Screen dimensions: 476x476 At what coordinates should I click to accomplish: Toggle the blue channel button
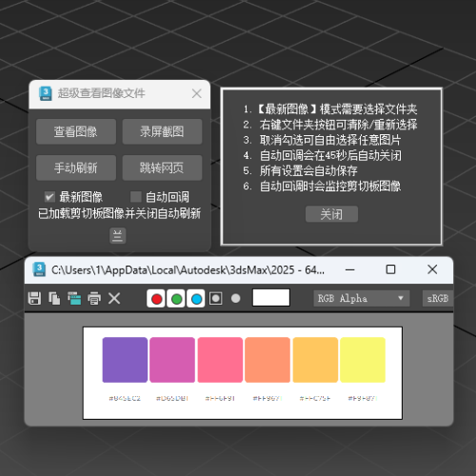pos(196,299)
